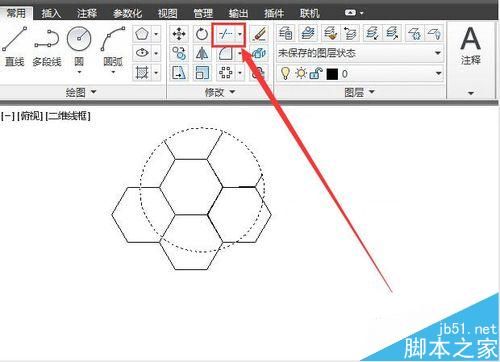Image resolution: width=500 pixels, height=362 pixels.
Task: Switch to the 联机 ribbon tab
Action: (309, 13)
